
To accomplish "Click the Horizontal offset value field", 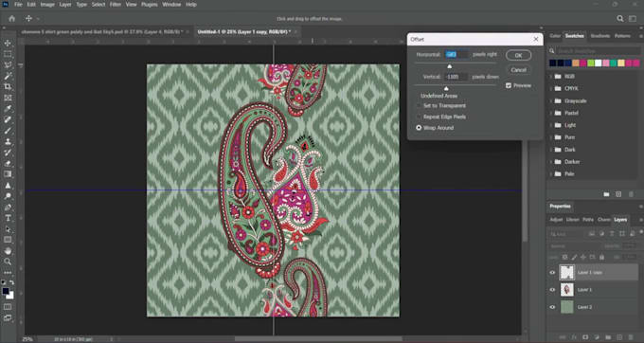I will (x=456, y=54).
